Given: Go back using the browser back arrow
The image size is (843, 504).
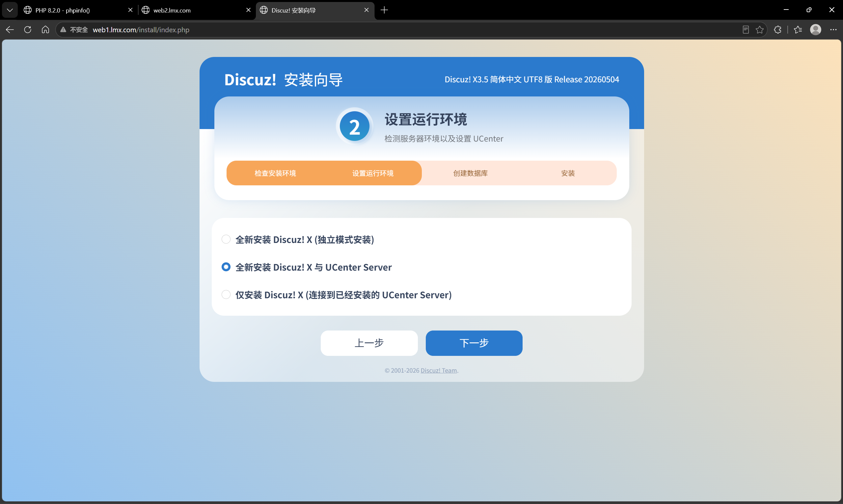Looking at the screenshot, I should pos(10,30).
